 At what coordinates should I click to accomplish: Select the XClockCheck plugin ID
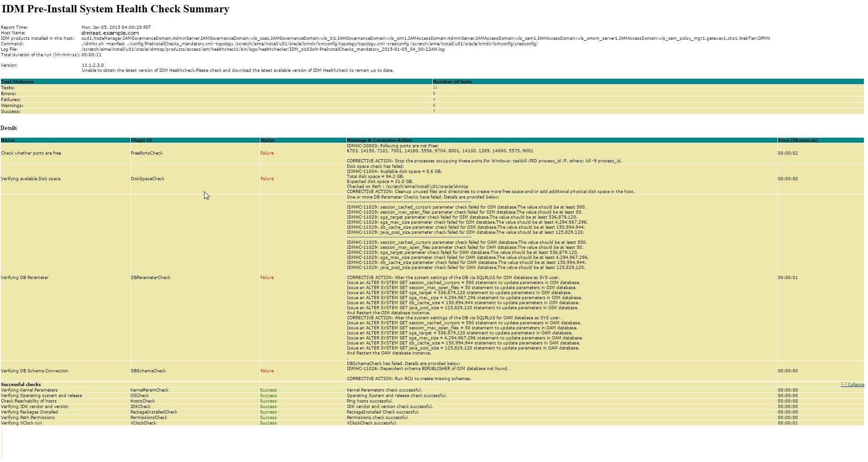(x=143, y=423)
